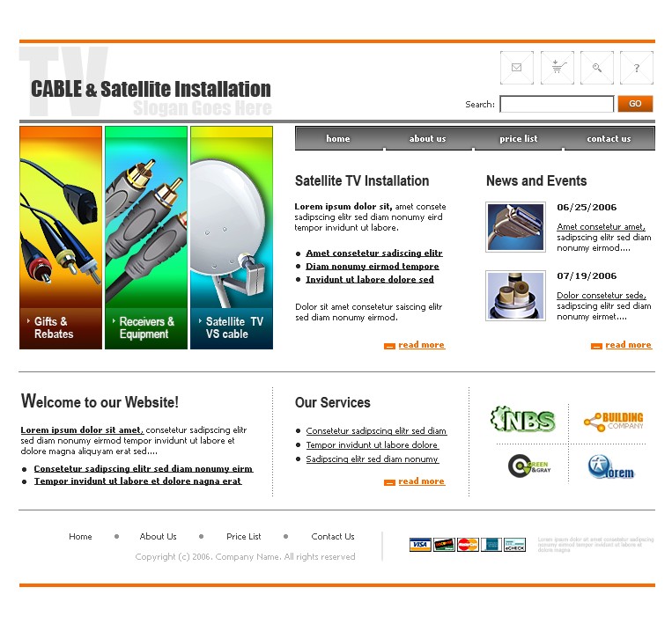The height and width of the screenshot is (624, 672).
Task: Click the MasterCard payment icon
Action: pyautogui.click(x=468, y=545)
